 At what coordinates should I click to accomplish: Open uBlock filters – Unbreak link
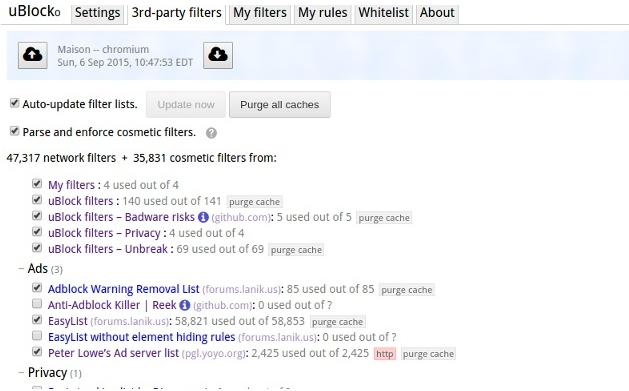coord(108,249)
